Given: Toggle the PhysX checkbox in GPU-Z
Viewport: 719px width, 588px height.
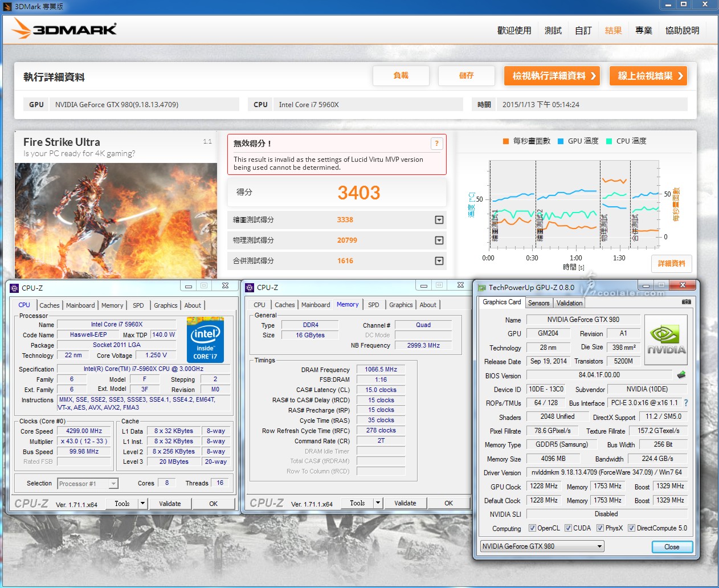Looking at the screenshot, I should click(600, 528).
